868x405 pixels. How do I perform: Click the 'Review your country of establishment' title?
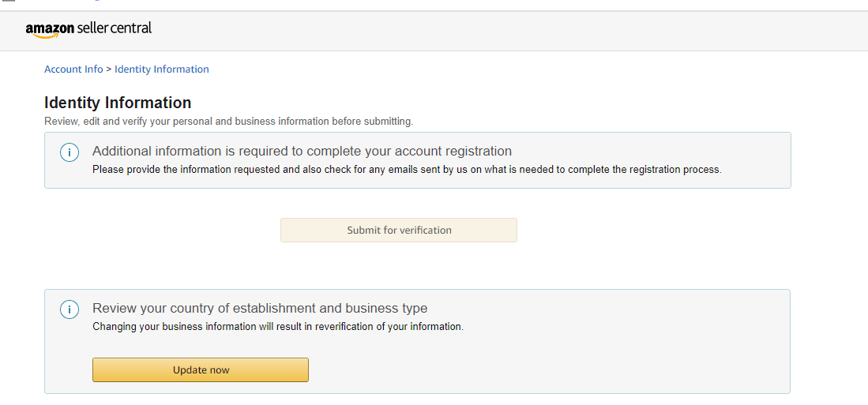coord(260,308)
